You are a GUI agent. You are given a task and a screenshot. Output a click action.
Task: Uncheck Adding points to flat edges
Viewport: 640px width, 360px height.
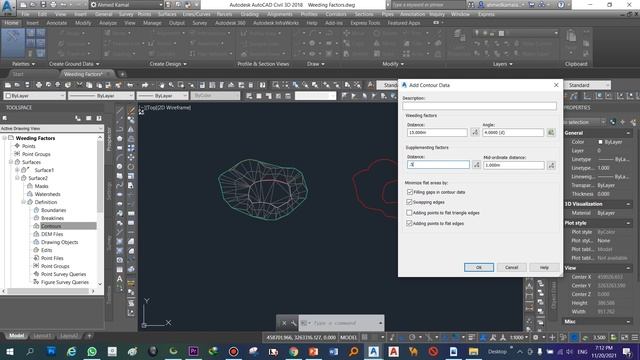point(409,223)
